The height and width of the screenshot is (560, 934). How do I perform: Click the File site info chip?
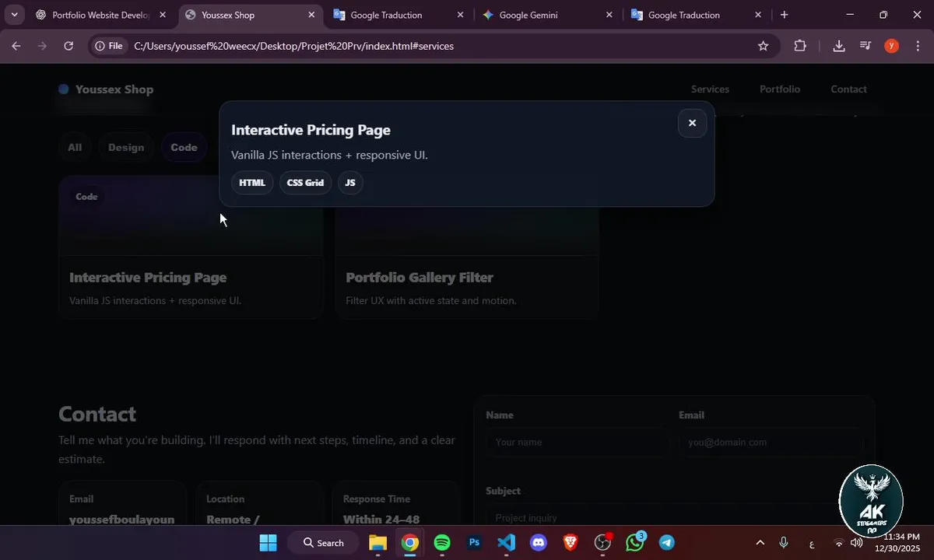tap(109, 46)
